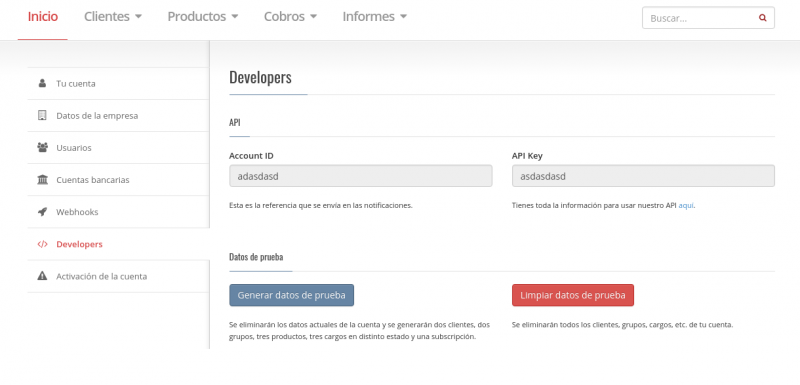Expand the Productos dropdown menu
Image resolution: width=800 pixels, height=385 pixels.
click(x=203, y=16)
